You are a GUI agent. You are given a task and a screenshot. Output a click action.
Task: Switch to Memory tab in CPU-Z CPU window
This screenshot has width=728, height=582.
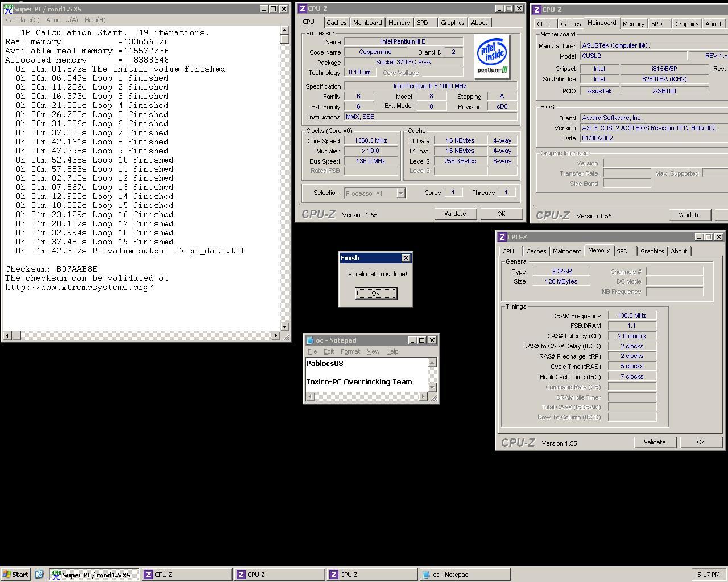(399, 23)
